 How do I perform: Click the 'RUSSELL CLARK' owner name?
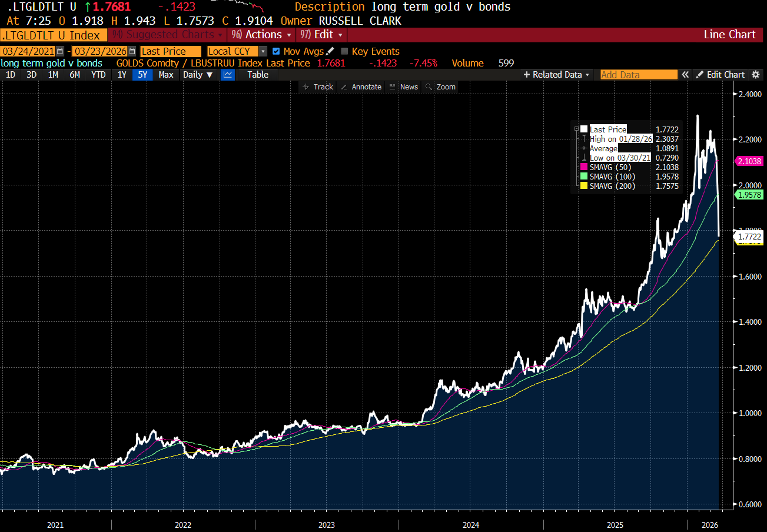(360, 21)
